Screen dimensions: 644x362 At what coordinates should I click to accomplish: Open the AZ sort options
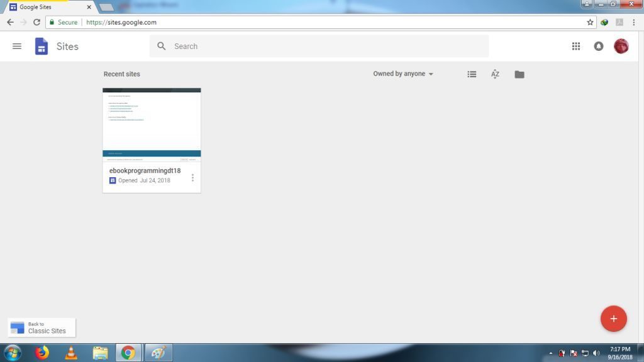(x=495, y=74)
